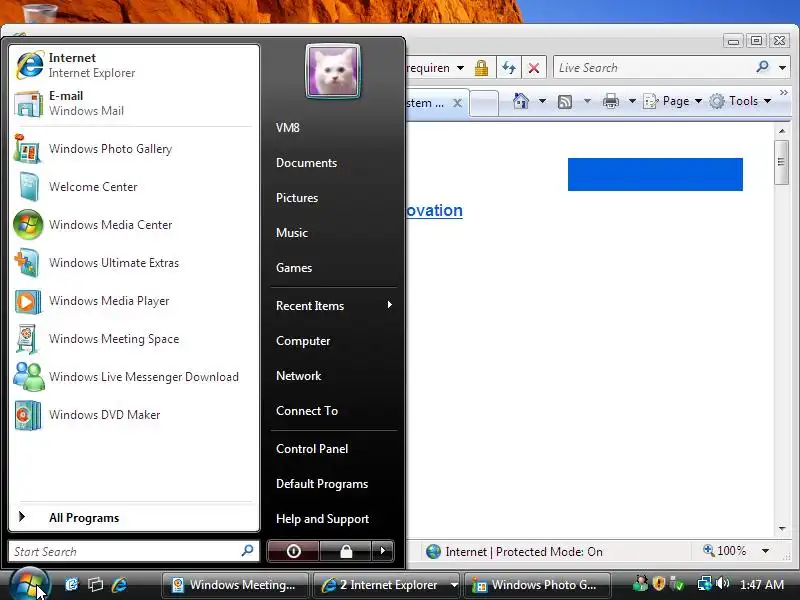
Task: Click the Print icon in Internet Explorer
Action: [611, 101]
